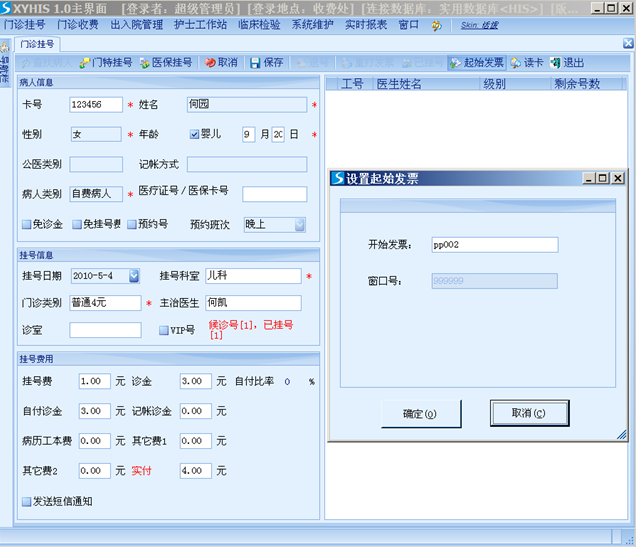Switch to the 门诊挂号 tab
Screen dimensions: 636x547
tap(37, 44)
